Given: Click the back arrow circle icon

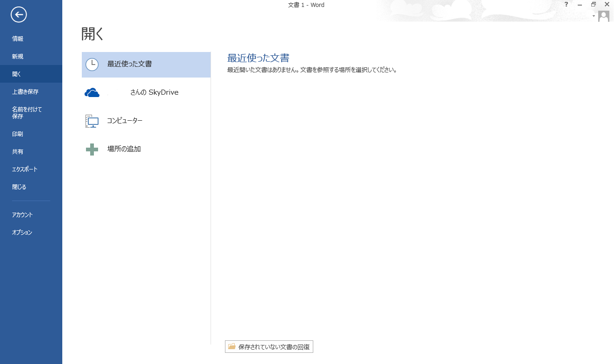Looking at the screenshot, I should [x=19, y=15].
